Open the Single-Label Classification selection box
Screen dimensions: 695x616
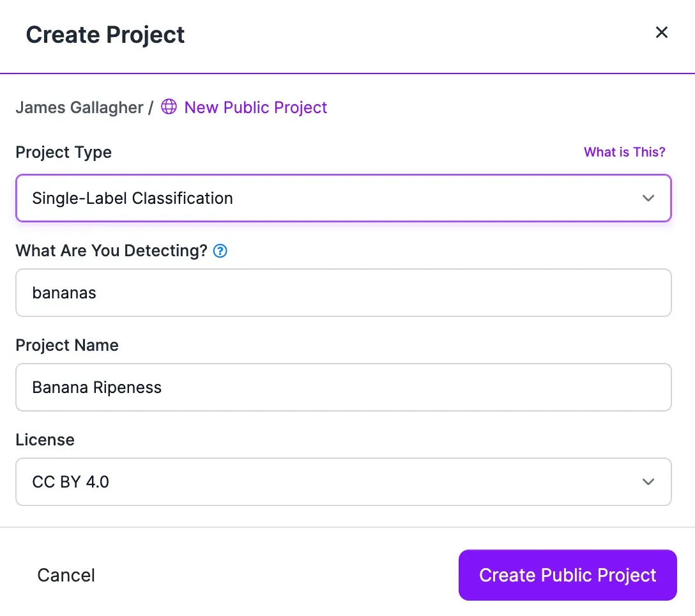click(x=319, y=199)
